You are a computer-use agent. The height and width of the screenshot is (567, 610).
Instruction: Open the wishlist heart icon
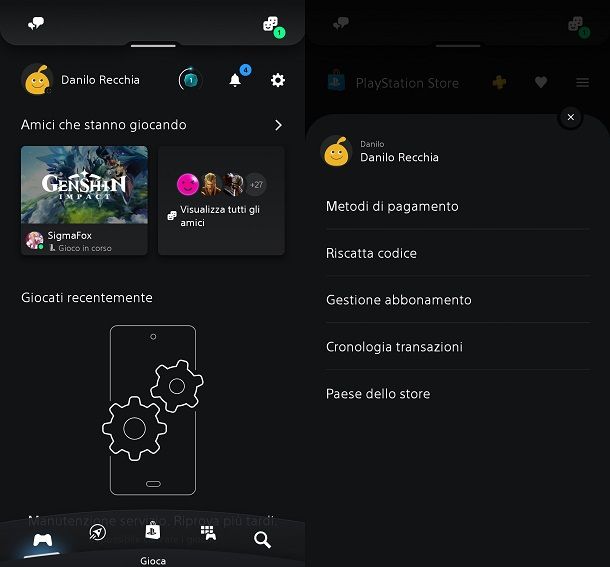pos(541,82)
